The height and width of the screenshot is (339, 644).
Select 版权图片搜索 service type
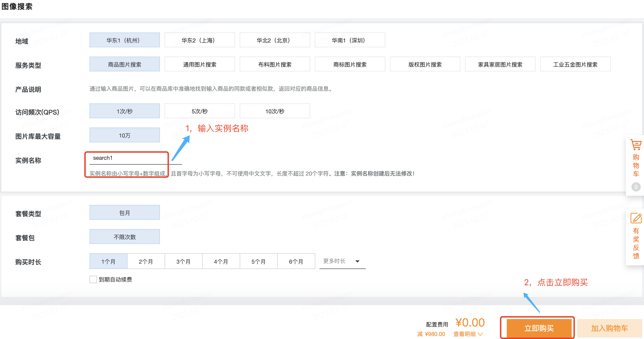point(425,64)
